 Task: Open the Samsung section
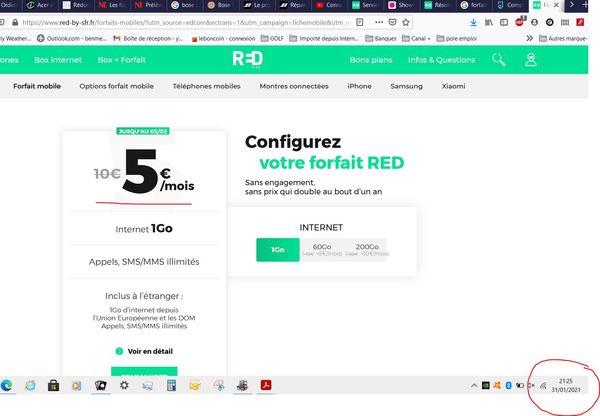coord(406,86)
